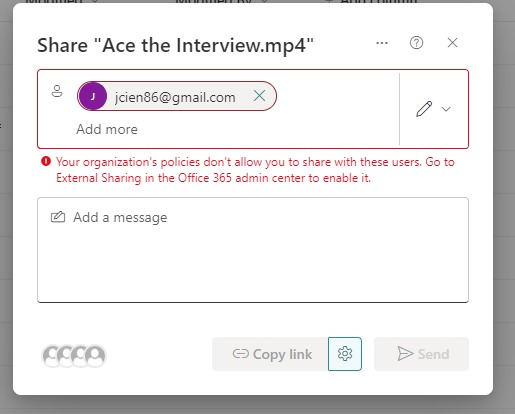Focus the Add a message box

click(253, 250)
